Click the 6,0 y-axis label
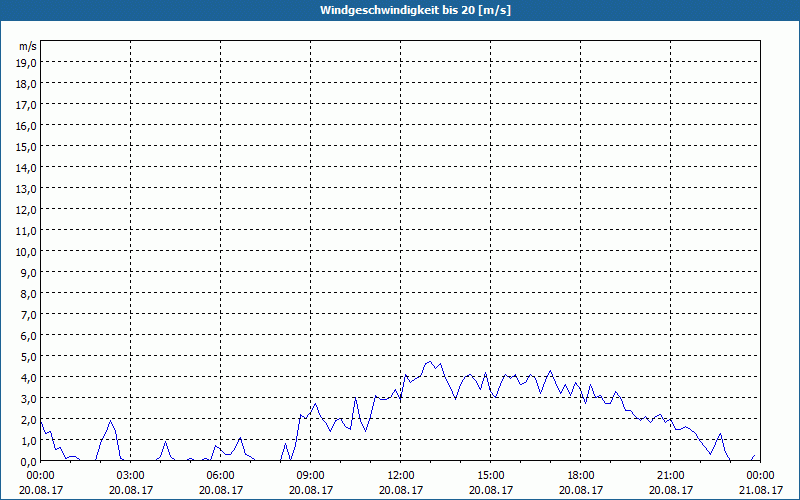This screenshot has width=800, height=500. pos(30,336)
